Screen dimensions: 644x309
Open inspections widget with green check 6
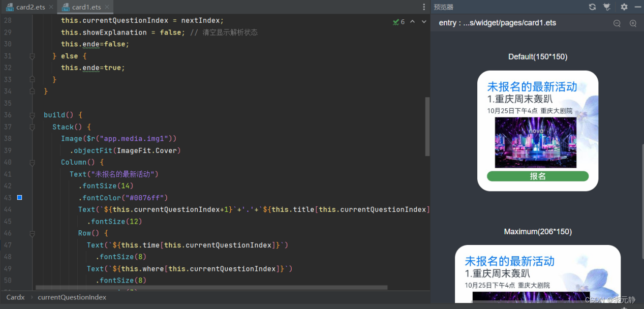pos(399,22)
